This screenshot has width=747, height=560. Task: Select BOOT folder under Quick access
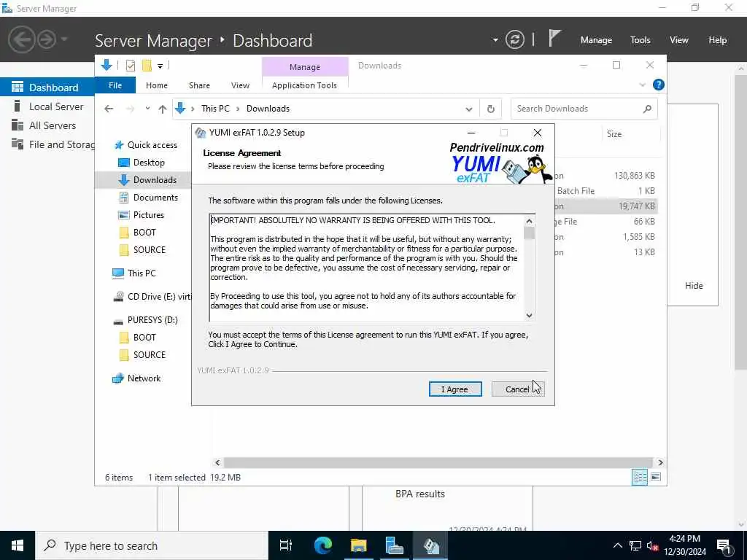pyautogui.click(x=144, y=233)
